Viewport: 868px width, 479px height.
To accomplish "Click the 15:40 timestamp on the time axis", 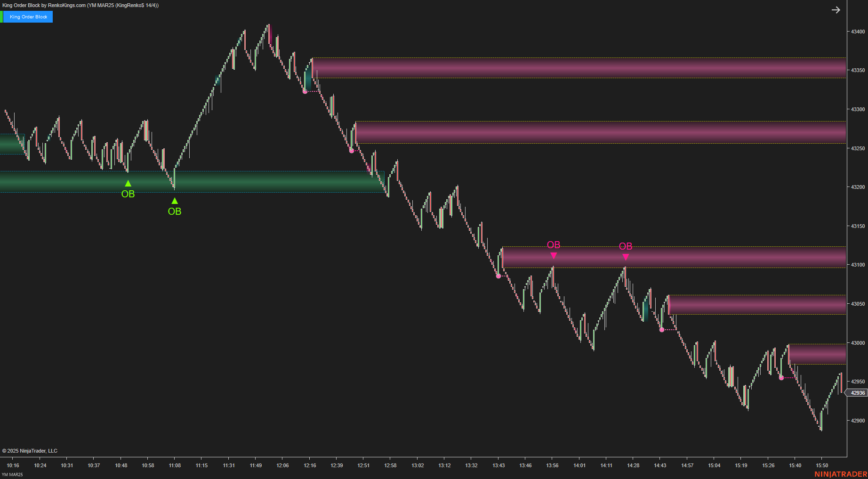I will (796, 465).
